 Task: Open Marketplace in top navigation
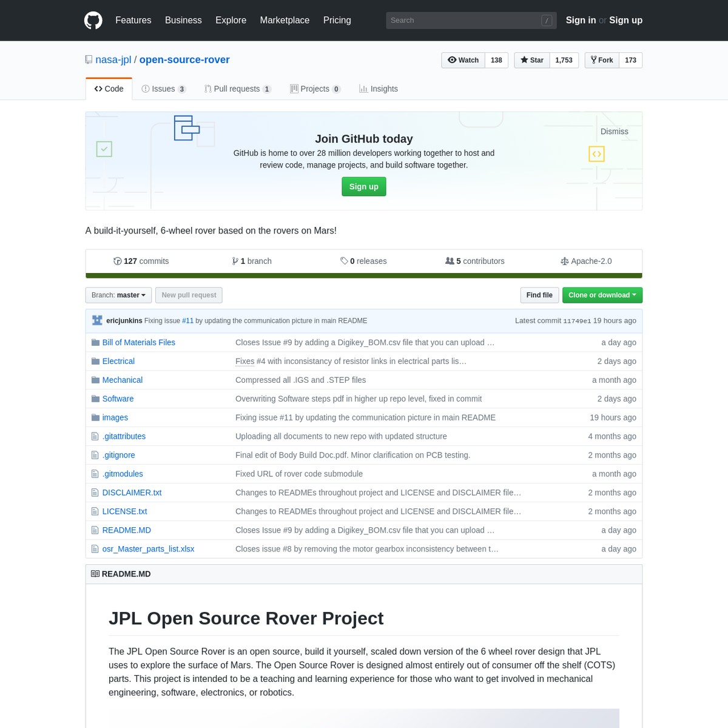tap(285, 20)
